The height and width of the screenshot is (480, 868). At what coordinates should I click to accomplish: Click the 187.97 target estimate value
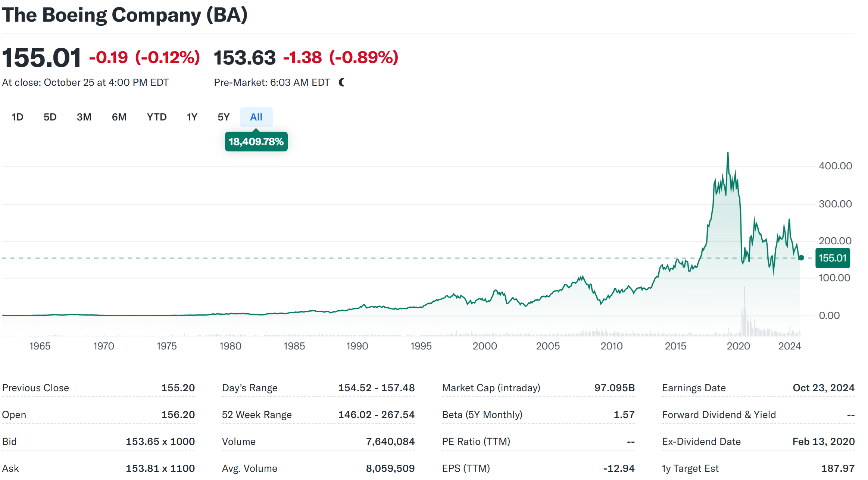click(x=838, y=468)
